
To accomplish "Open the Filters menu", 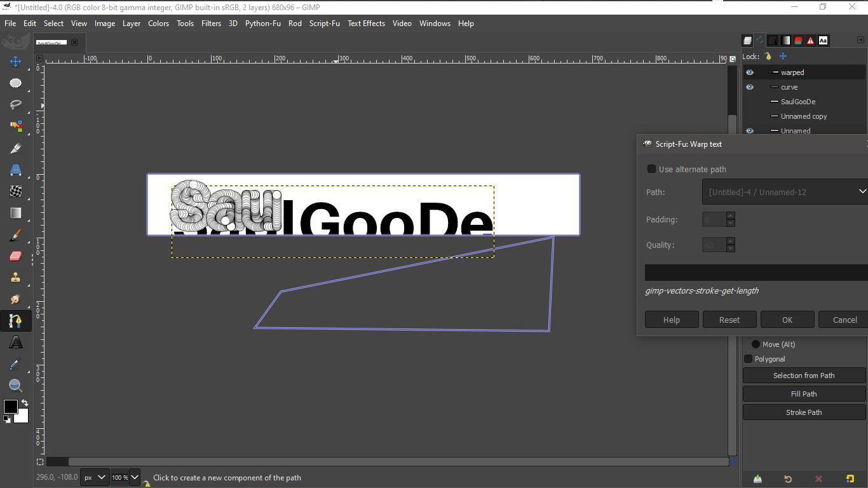I will point(211,24).
